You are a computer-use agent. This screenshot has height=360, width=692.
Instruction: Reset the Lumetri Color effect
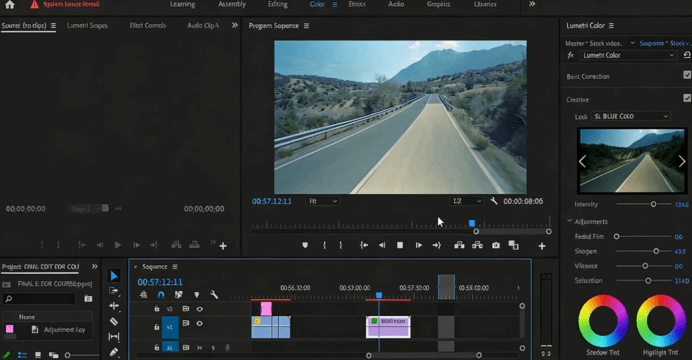pos(687,55)
